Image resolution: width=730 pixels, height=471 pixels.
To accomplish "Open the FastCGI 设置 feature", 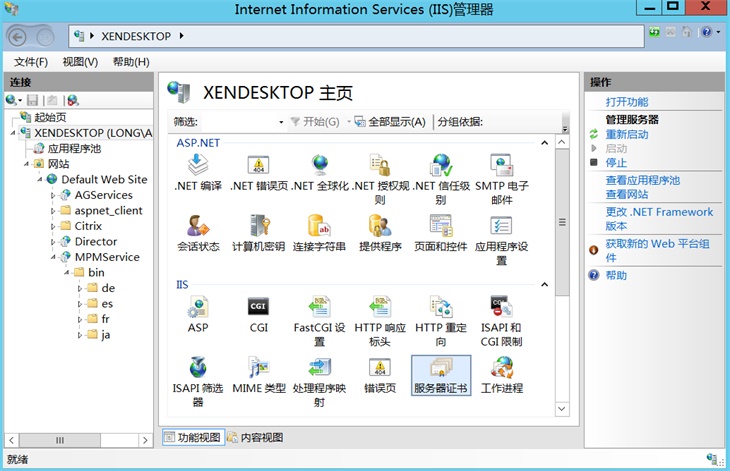I will coord(319,322).
